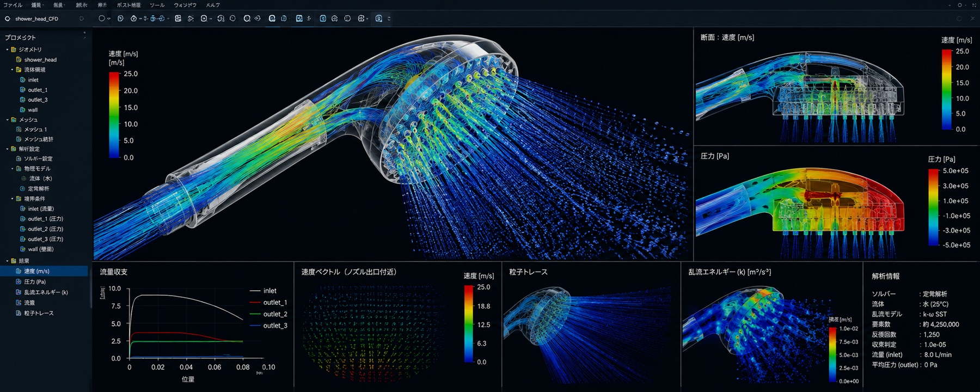The image size is (980, 392).
Task: Click the outlet_2 (圧力) boundary icon
Action: point(23,229)
